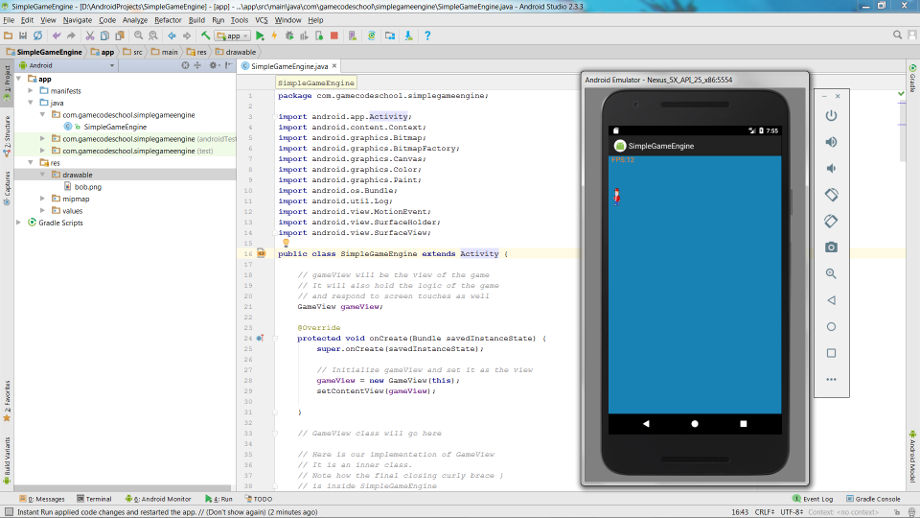Open file using the folder toolbar icon
The image size is (920, 518).
[x=8, y=36]
